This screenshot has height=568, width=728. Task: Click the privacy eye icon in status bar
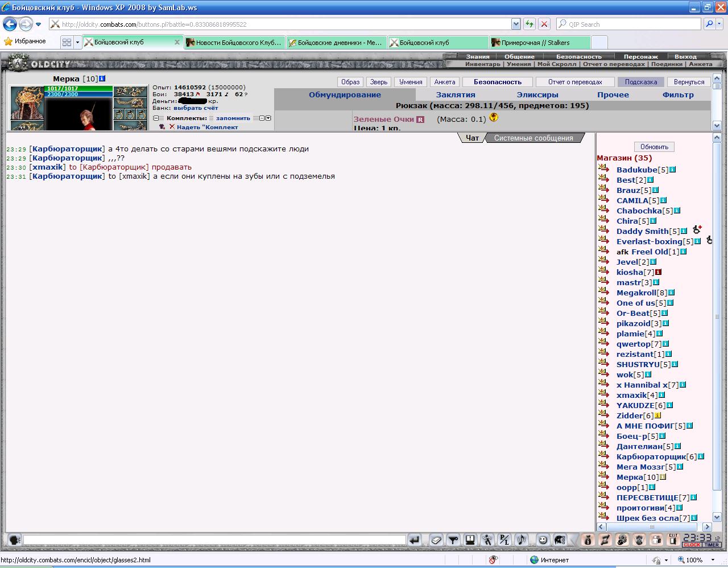point(493,560)
